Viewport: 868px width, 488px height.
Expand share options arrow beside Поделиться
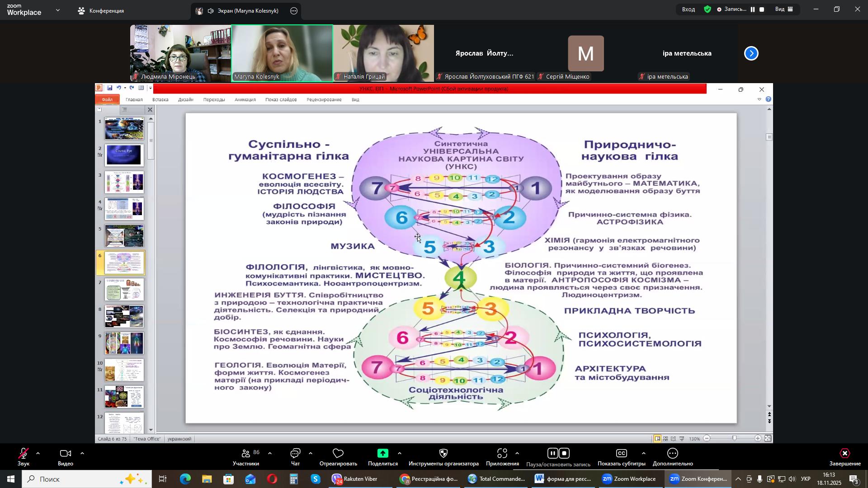(400, 454)
